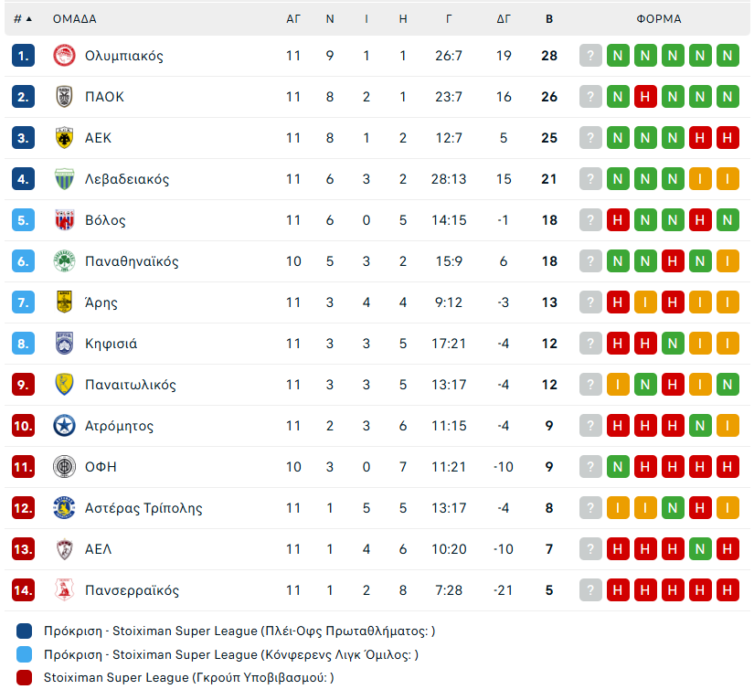Click the ΠΑΟΚ club crest
This screenshot has height=700, width=754.
tap(64, 97)
